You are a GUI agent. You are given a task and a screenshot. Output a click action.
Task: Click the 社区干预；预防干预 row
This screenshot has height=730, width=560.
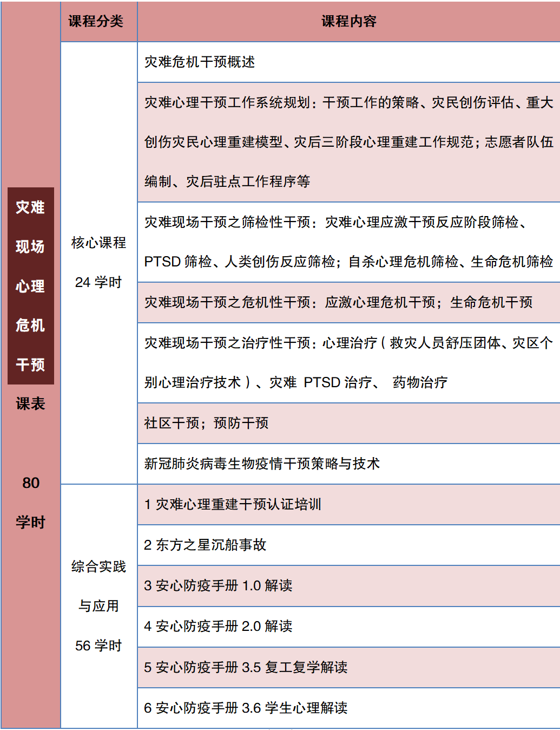[x=348, y=423]
